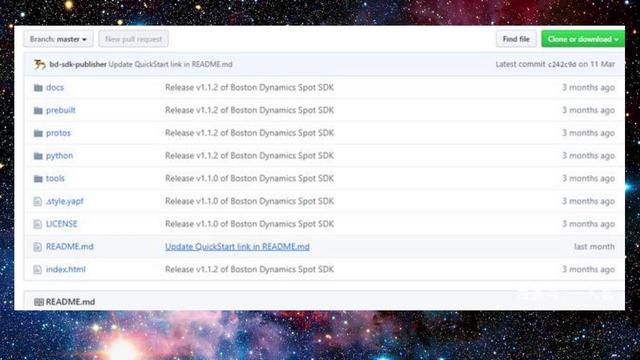
Task: Open commit hash c242c9d
Action: click(562, 64)
